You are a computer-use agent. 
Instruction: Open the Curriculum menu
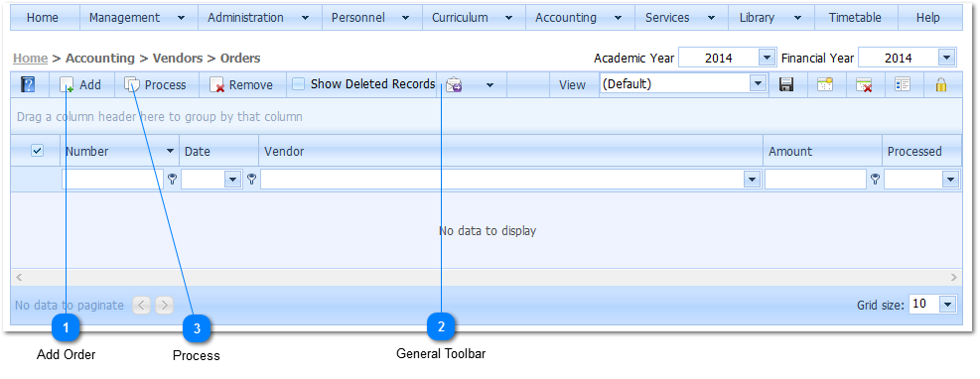474,18
